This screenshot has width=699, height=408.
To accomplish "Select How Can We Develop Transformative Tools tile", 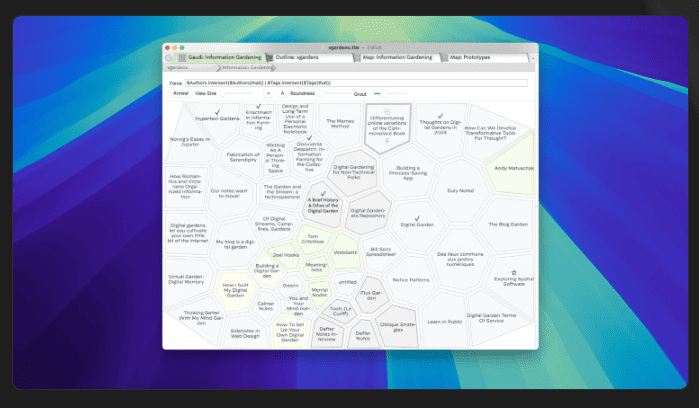I will tap(490, 133).
